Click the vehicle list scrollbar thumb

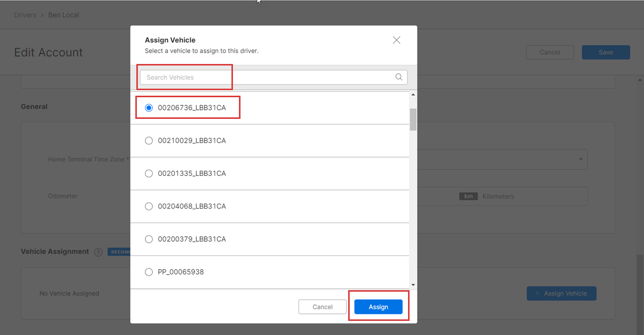click(413, 119)
